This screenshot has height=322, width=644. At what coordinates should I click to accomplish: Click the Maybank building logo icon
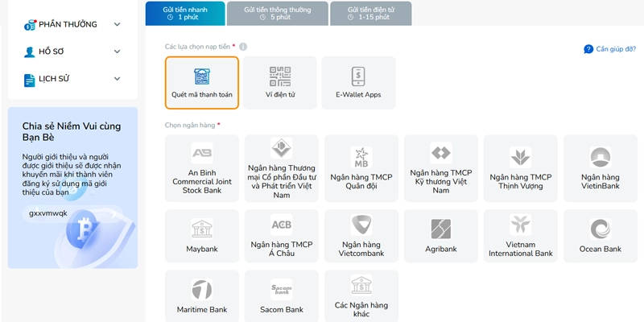202,229
